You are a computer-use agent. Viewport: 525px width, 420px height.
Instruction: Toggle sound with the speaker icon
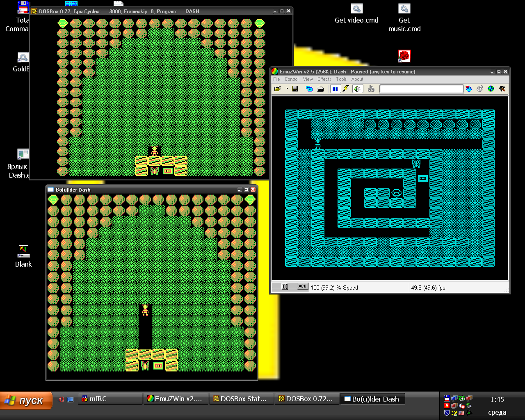point(358,89)
